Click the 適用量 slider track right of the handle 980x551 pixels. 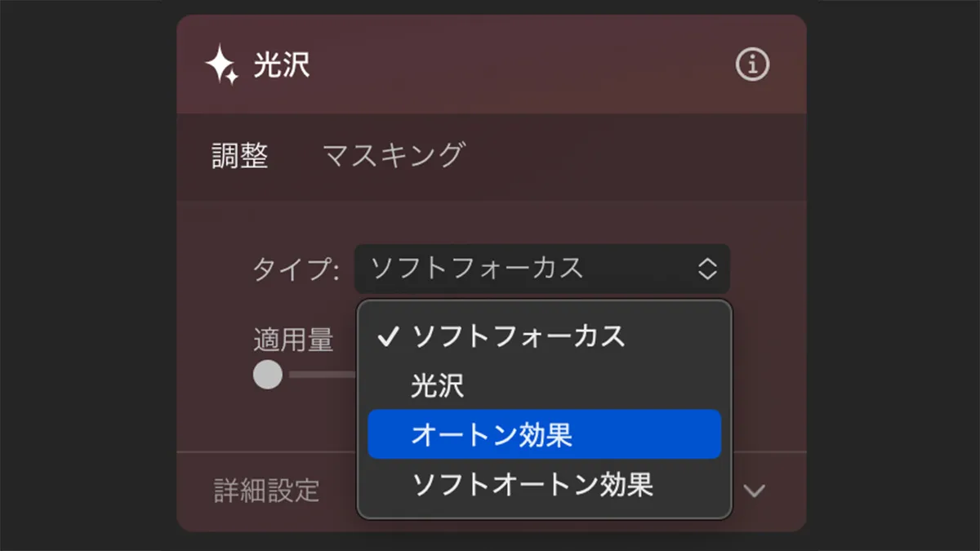pos(323,375)
